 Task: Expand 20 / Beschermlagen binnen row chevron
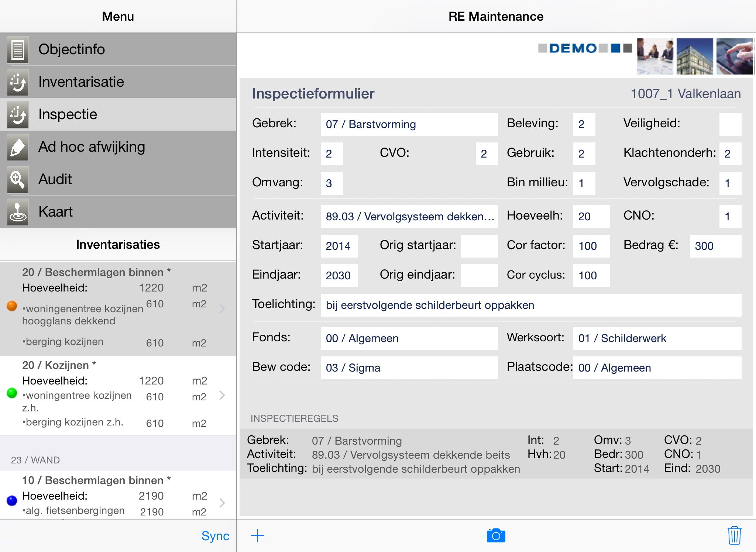[x=222, y=308]
